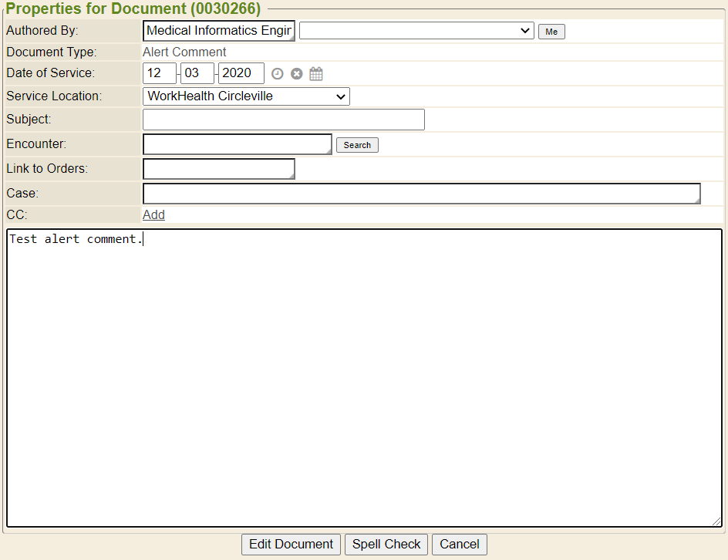
Task: Click the alert comment text area
Action: coord(364,378)
